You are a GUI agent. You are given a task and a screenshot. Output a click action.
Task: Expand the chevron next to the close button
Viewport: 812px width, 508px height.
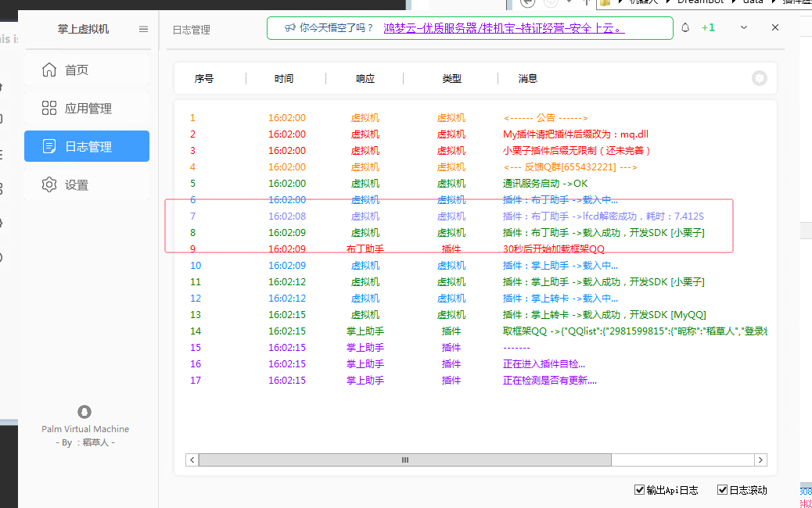(x=744, y=27)
